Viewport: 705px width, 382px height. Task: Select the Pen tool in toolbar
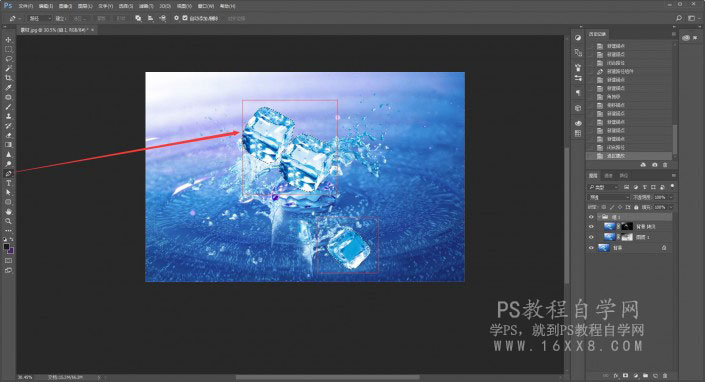point(8,173)
